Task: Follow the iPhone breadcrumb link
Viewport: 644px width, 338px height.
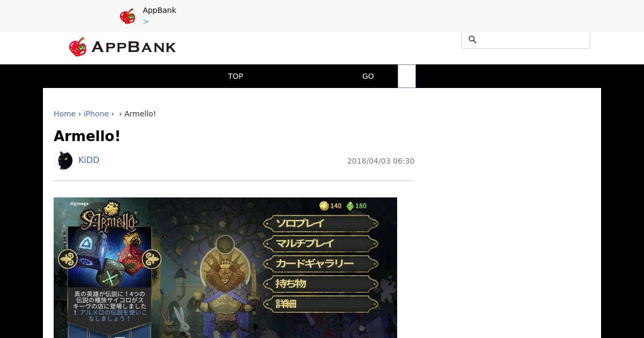Action: pyautogui.click(x=96, y=114)
